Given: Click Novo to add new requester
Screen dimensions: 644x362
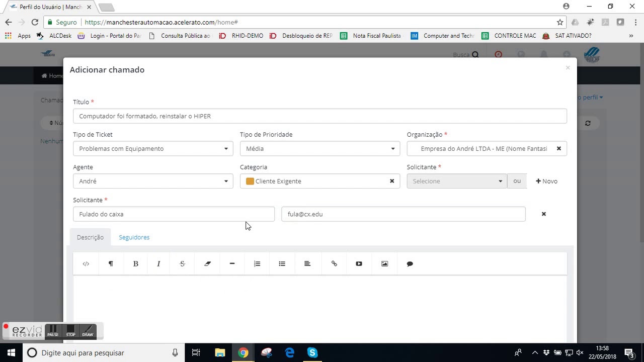Looking at the screenshot, I should coord(546,181).
